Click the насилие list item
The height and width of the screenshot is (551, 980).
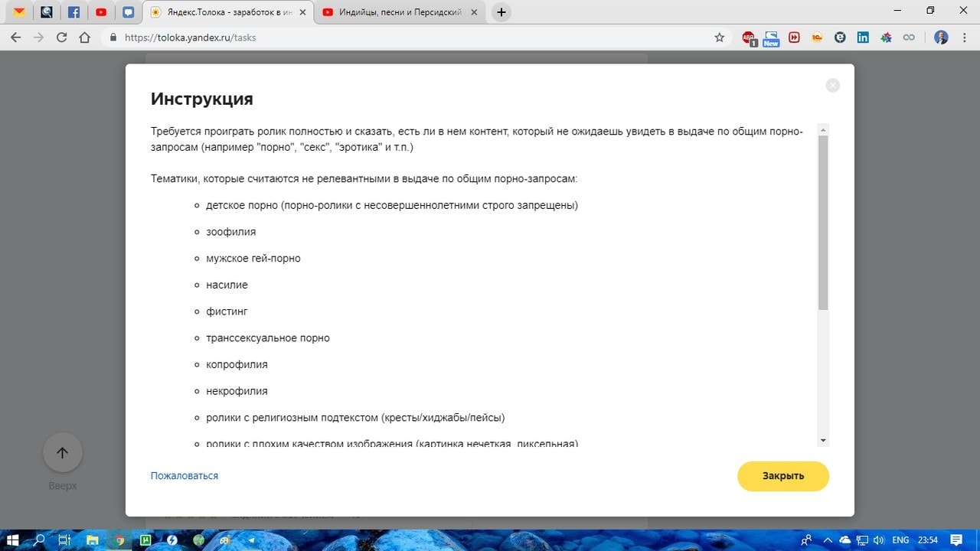(x=227, y=285)
